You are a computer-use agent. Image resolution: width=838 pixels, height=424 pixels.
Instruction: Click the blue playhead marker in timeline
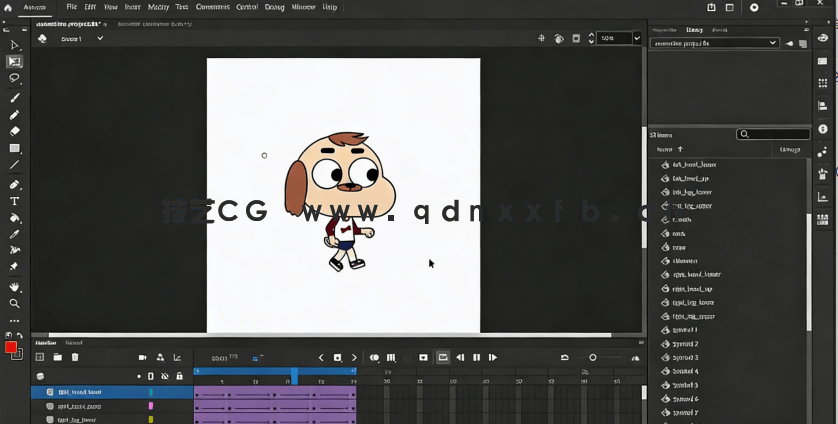click(x=294, y=375)
